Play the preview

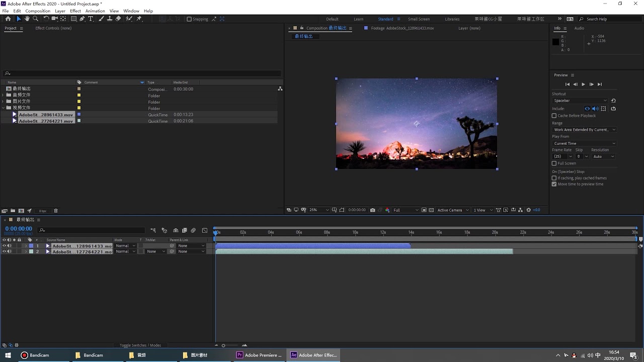click(583, 84)
